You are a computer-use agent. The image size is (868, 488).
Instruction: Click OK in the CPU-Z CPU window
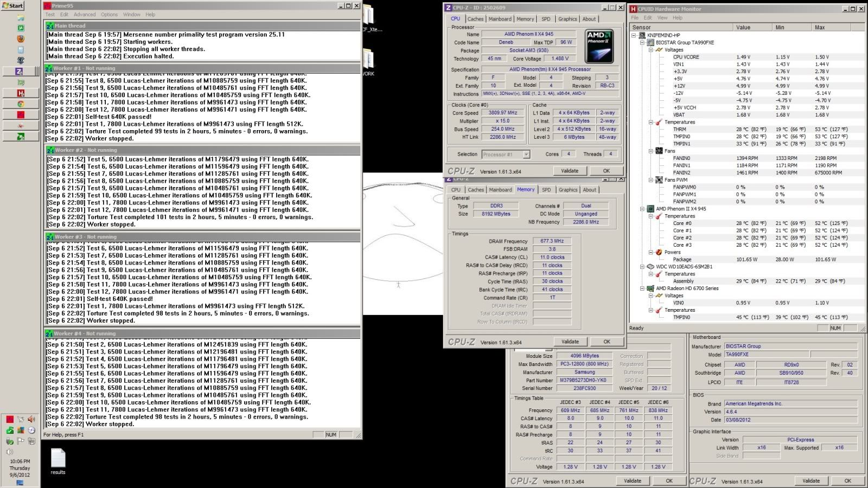(x=607, y=171)
